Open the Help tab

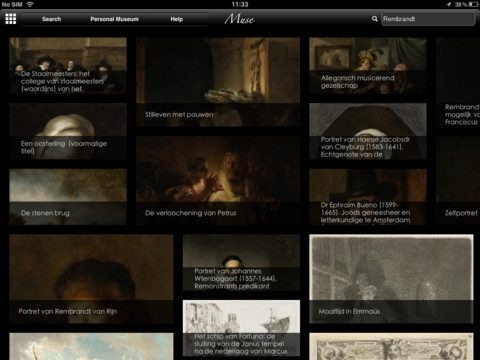177,19
